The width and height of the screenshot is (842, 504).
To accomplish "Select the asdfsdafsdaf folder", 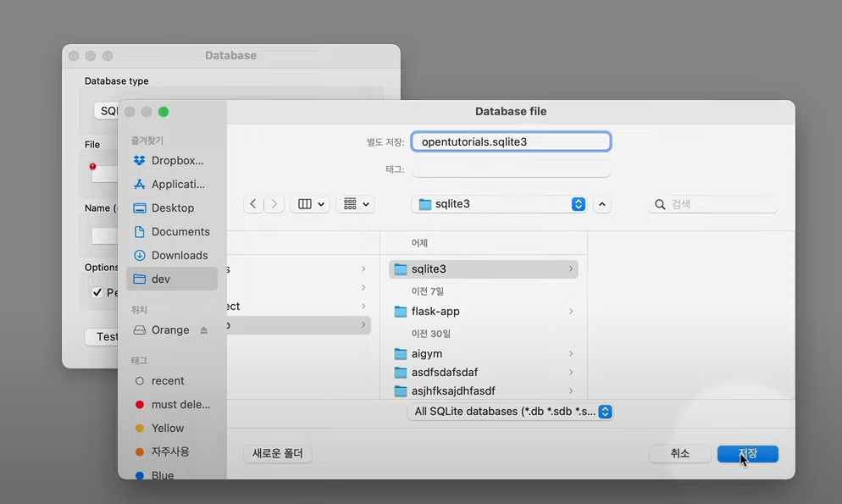I will click(x=484, y=373).
